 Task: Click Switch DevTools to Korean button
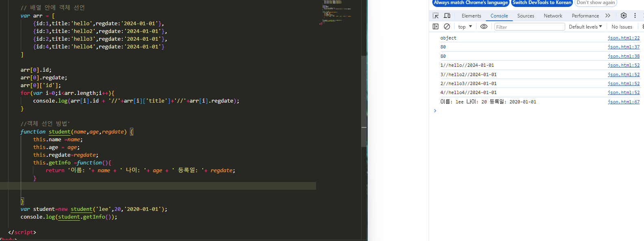[542, 2]
